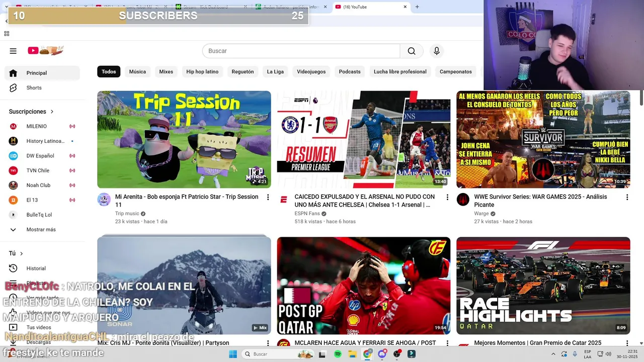Open OBS Studio from the taskbar
The width and height of the screenshot is (644, 362).
(397, 354)
